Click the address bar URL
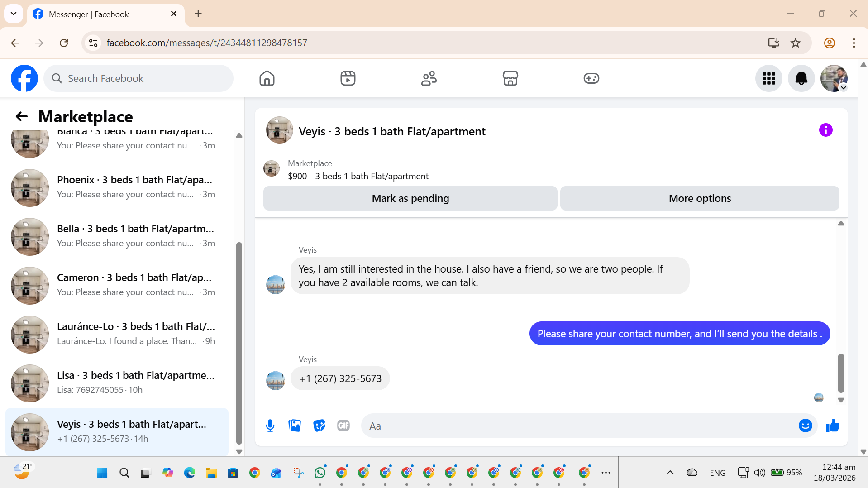The width and height of the screenshot is (868, 488). click(207, 43)
